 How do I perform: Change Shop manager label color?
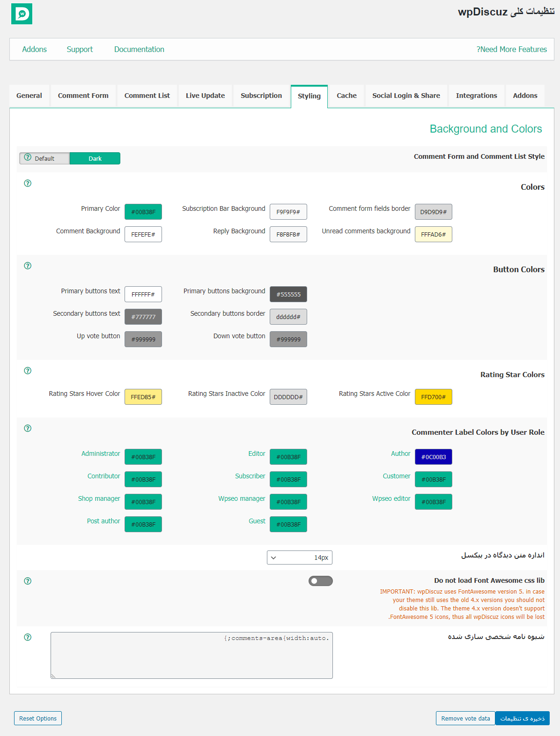[x=143, y=502]
